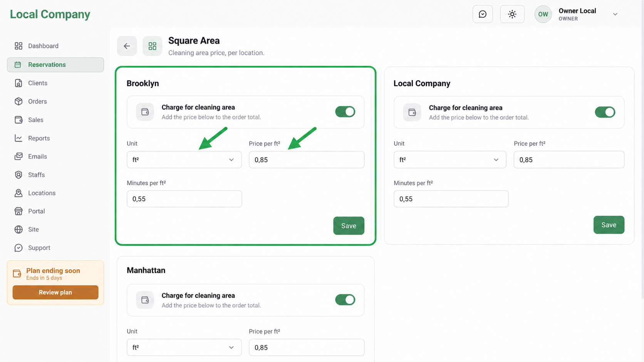This screenshot has width=644, height=362.
Task: Open the Manhattan Unit dropdown
Action: tap(184, 347)
